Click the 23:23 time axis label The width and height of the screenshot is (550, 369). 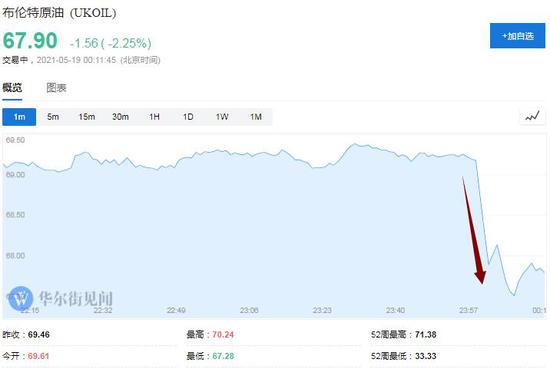pos(322,310)
